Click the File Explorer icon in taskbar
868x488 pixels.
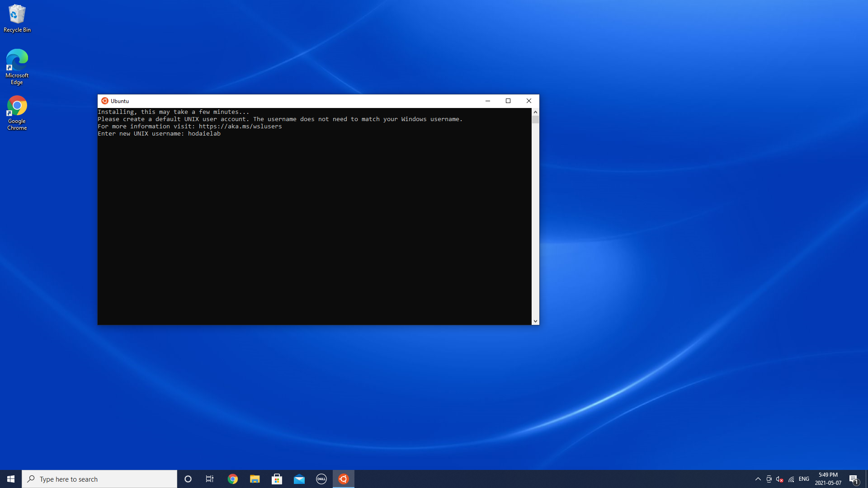(255, 479)
